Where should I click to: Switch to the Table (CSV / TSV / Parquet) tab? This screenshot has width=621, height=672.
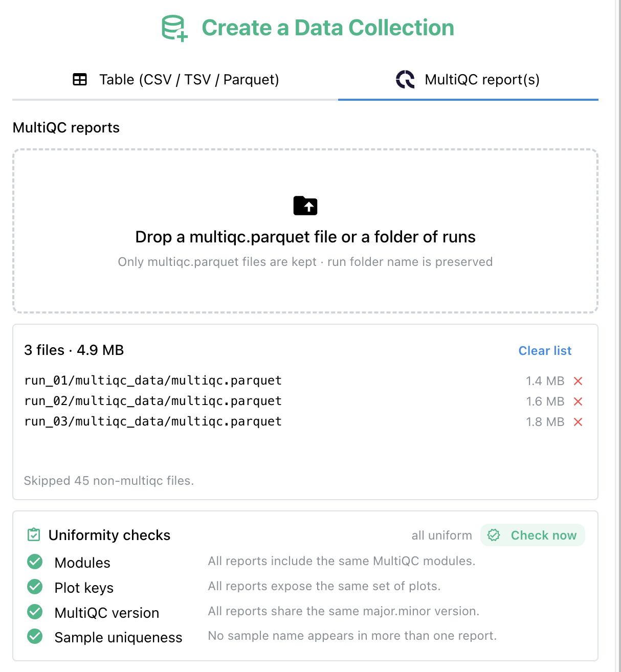click(x=175, y=80)
